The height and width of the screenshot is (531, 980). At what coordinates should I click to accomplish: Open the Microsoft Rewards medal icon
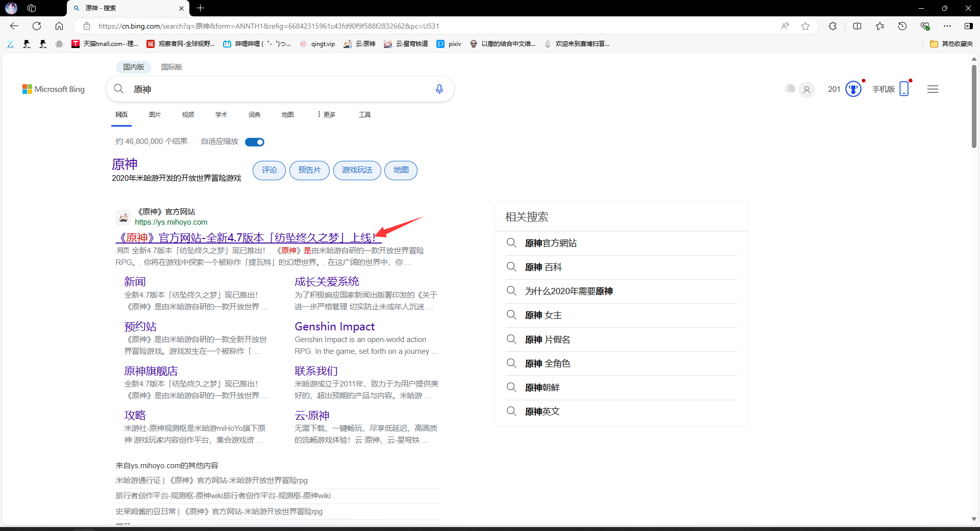(852, 89)
